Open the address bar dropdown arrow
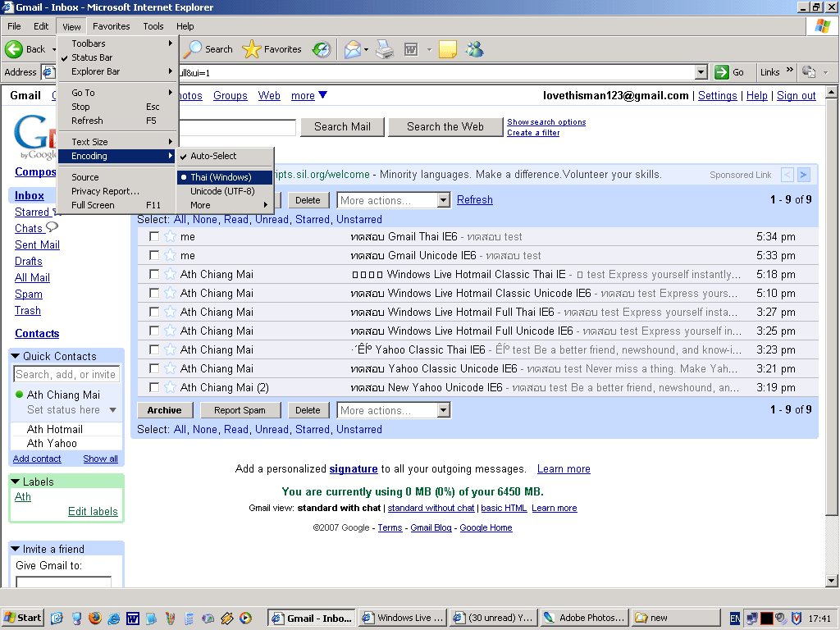840x630 pixels. pos(701,72)
